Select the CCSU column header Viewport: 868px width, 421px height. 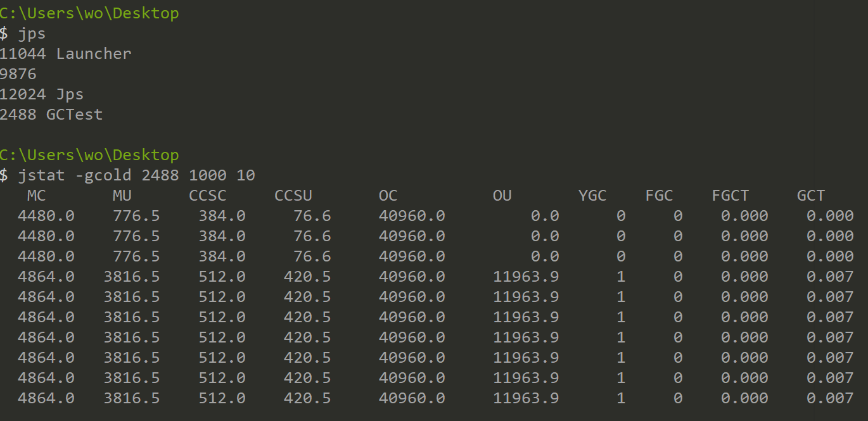(x=293, y=196)
